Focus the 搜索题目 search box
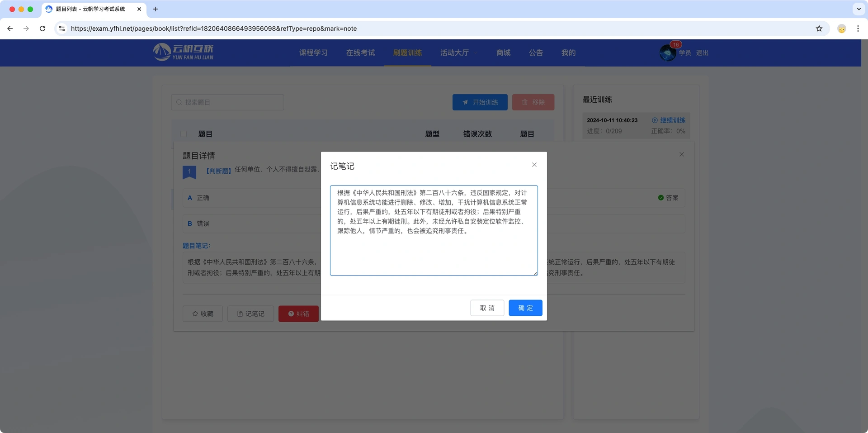 227,102
